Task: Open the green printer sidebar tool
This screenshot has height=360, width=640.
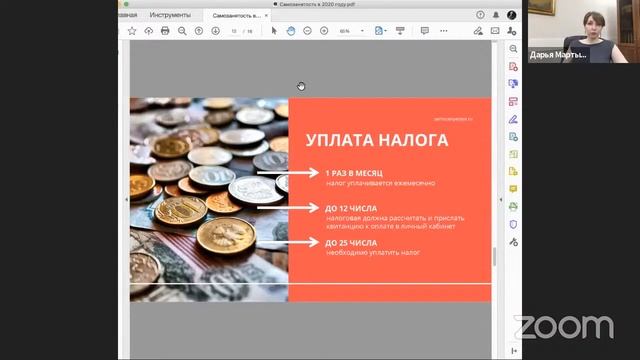Action: pos(513,207)
